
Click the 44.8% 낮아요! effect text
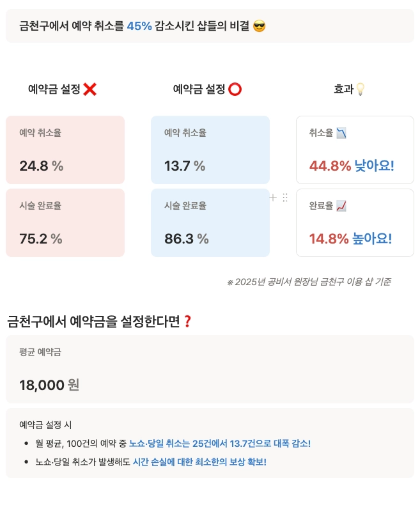352,166
